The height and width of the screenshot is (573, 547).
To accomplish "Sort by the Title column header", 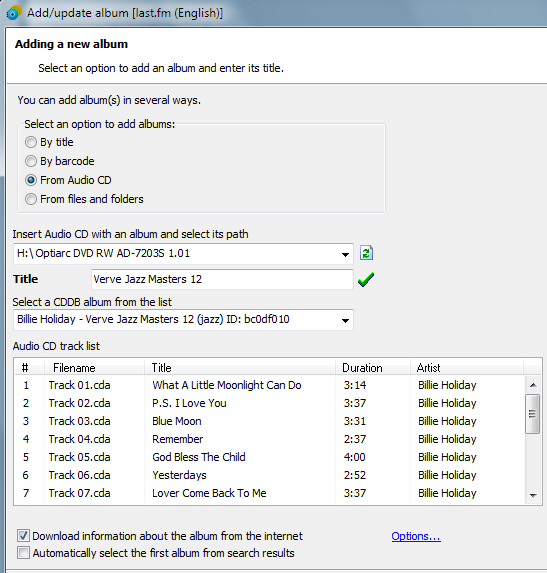I will (239, 367).
